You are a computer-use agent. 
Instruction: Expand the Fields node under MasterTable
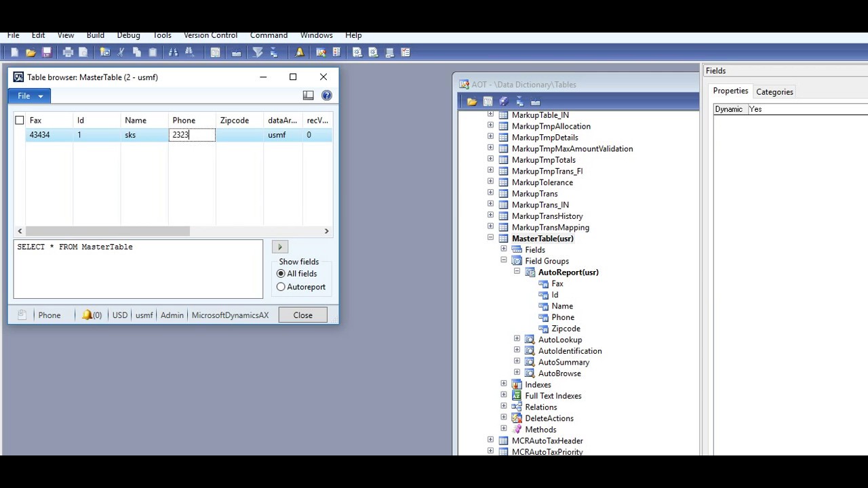tap(504, 249)
